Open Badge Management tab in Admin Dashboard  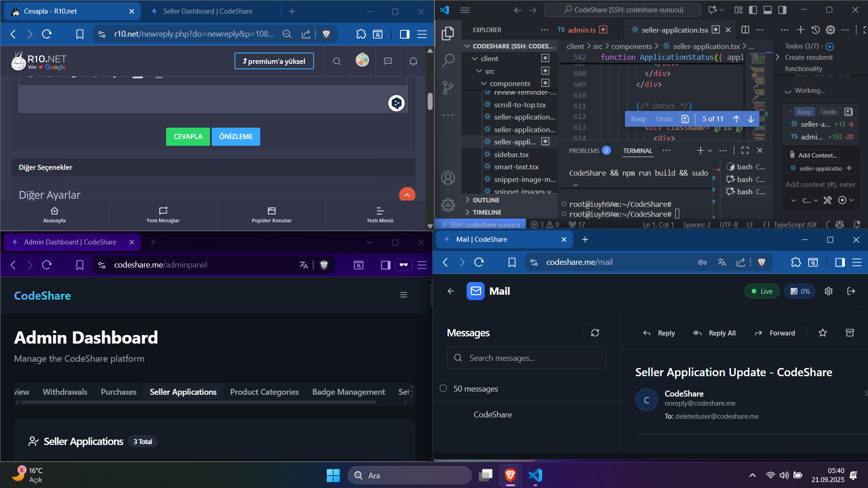point(348,392)
